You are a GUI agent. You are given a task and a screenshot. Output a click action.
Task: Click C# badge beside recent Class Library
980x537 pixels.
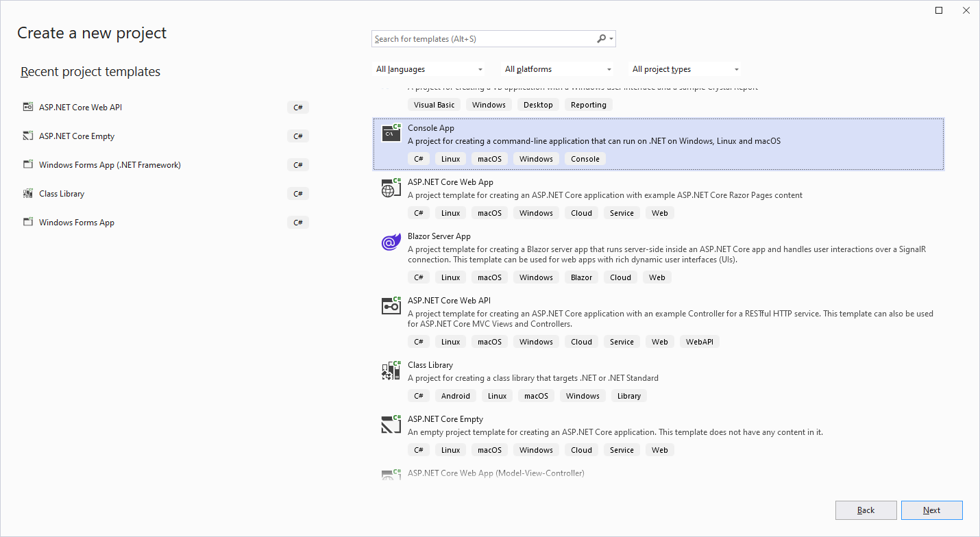tap(298, 194)
